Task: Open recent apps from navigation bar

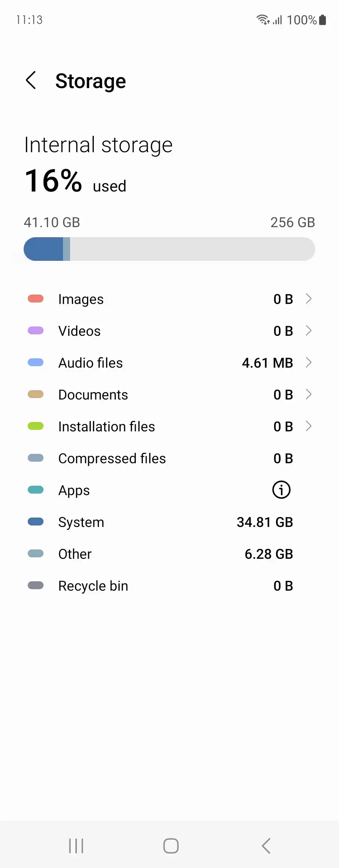Action: (x=76, y=846)
